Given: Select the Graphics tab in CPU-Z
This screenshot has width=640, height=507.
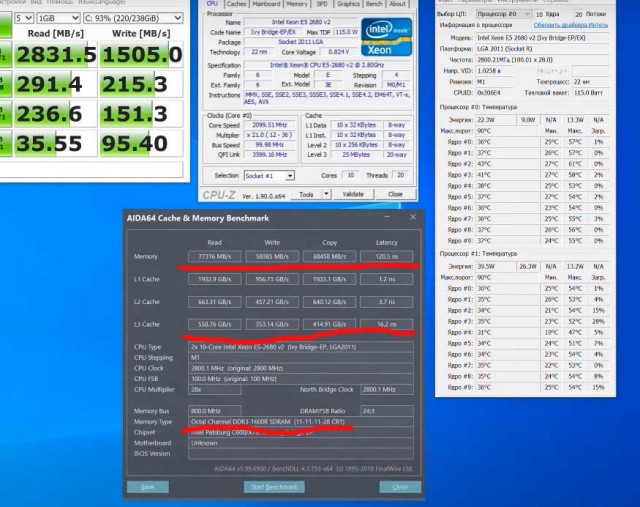Looking at the screenshot, I should click(x=348, y=4).
